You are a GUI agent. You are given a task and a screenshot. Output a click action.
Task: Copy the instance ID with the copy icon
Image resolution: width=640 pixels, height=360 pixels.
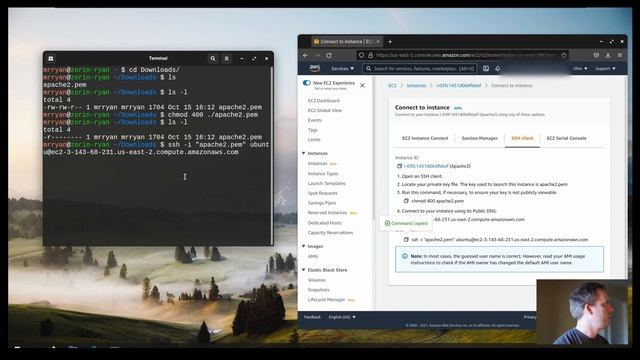point(400,166)
